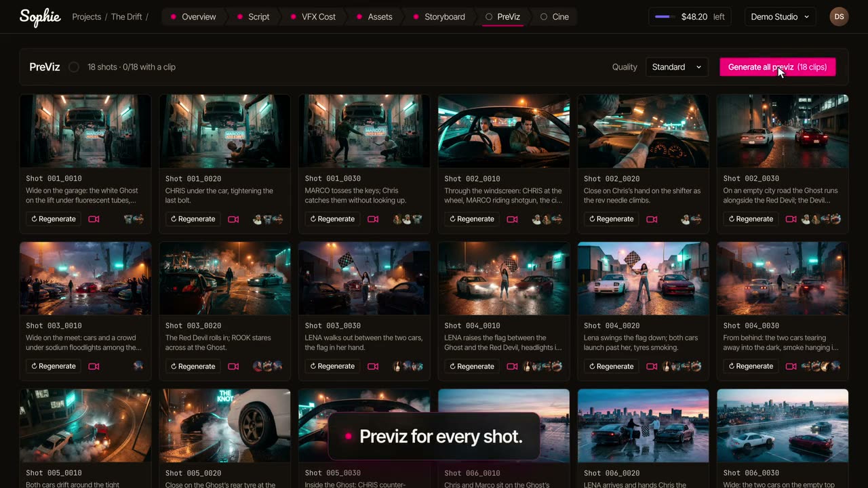Screen dimensions: 868x488
Task: Open the Script tab
Action: 253,17
